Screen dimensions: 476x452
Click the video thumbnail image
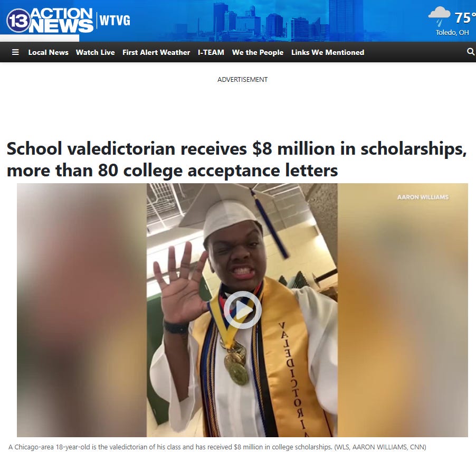pyautogui.click(x=242, y=310)
